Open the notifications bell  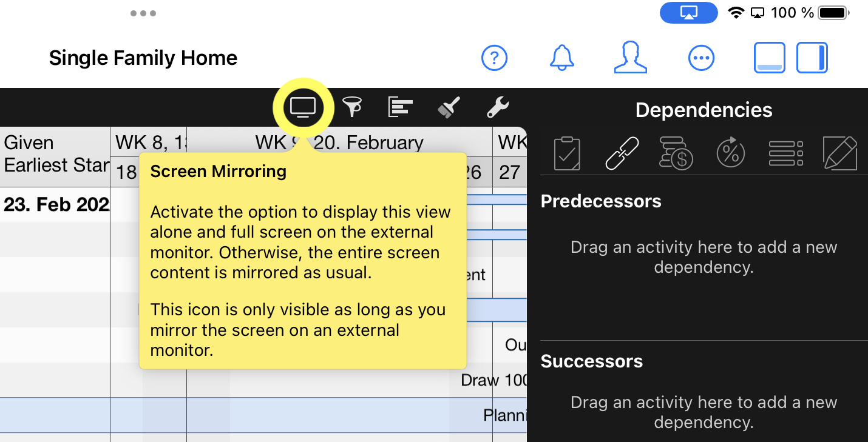click(x=562, y=58)
